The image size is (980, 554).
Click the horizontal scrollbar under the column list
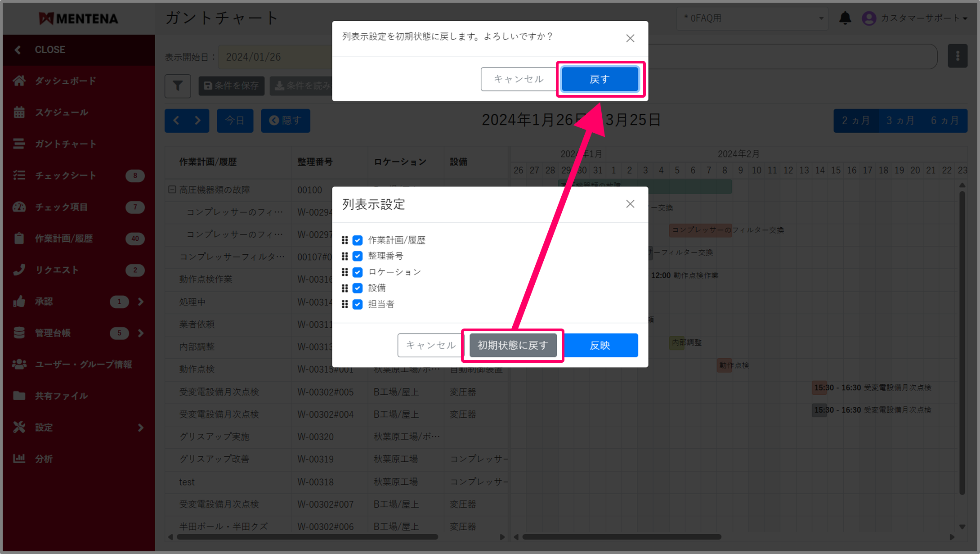[307, 537]
